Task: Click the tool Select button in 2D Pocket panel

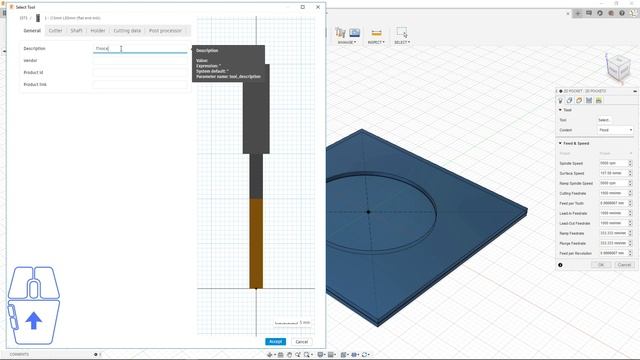Action: coord(604,120)
